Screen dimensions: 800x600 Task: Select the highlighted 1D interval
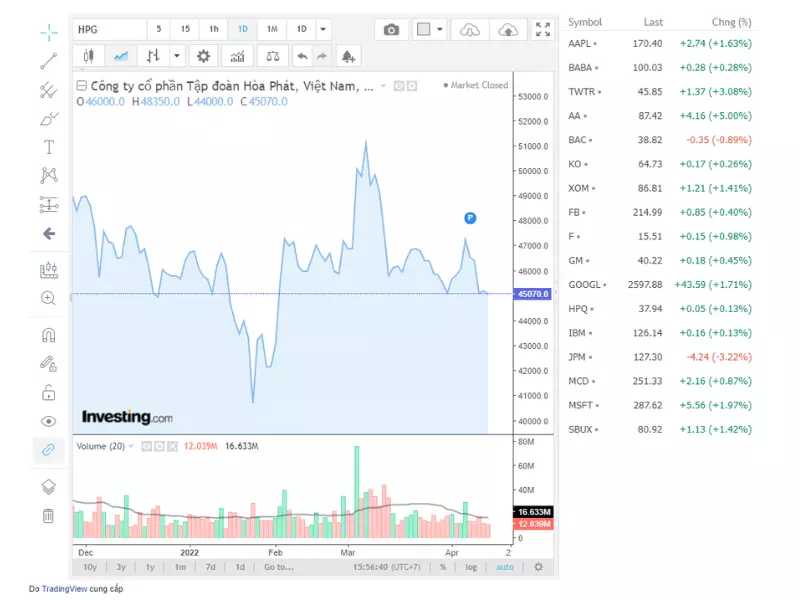(243, 29)
